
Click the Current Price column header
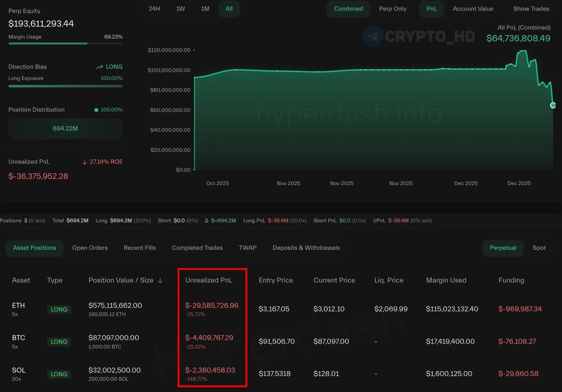pos(334,280)
